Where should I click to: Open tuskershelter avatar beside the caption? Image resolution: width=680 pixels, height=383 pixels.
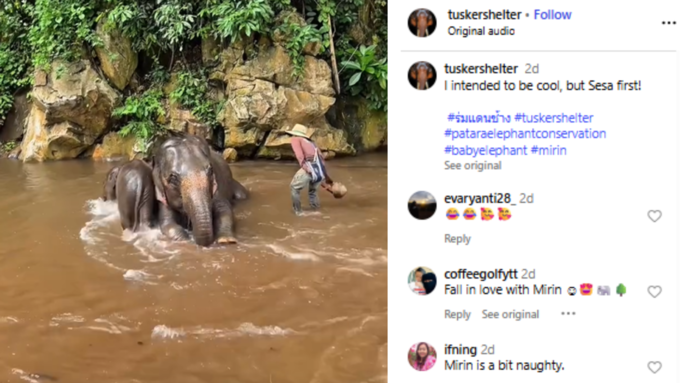pos(422,75)
